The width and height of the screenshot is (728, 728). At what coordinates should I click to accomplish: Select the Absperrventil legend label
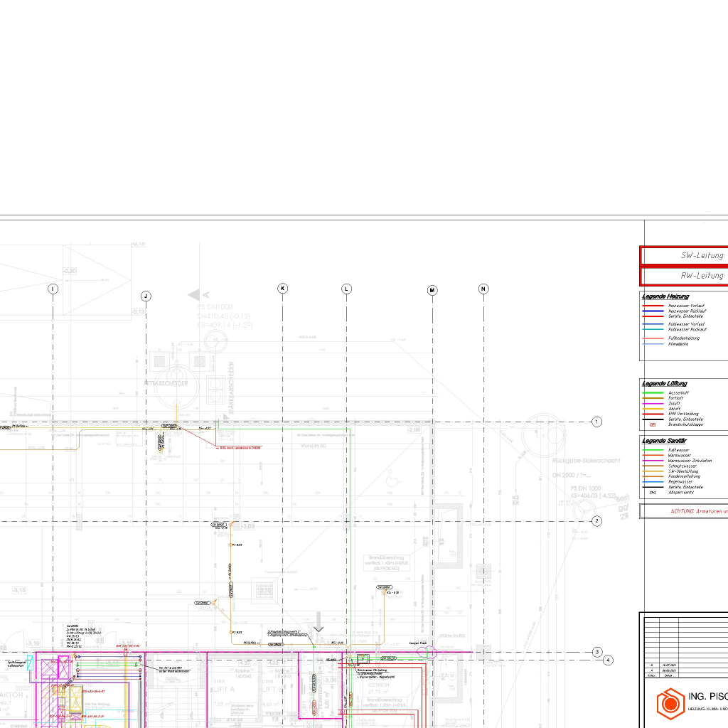[680, 492]
